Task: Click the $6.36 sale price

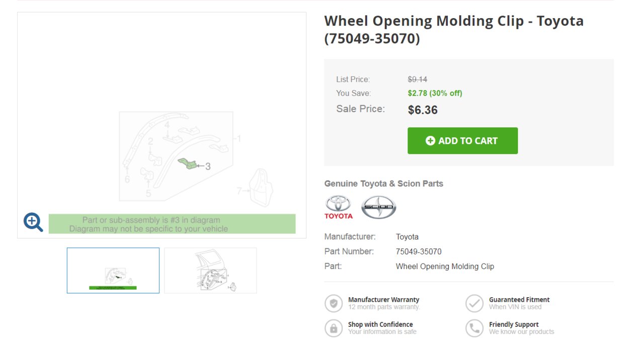Action: (x=423, y=110)
